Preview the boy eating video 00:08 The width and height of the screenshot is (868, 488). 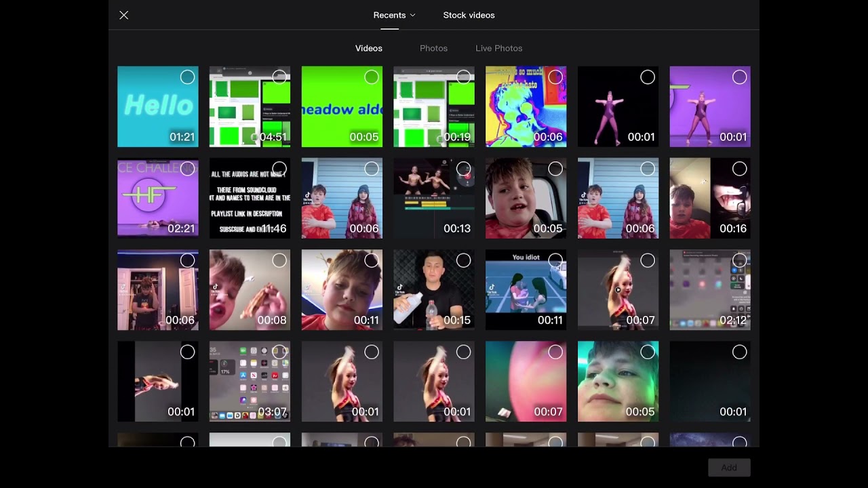point(250,289)
